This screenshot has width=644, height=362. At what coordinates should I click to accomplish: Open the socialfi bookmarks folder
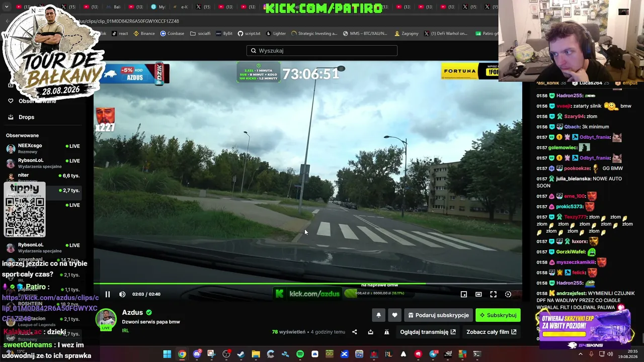(x=200, y=34)
